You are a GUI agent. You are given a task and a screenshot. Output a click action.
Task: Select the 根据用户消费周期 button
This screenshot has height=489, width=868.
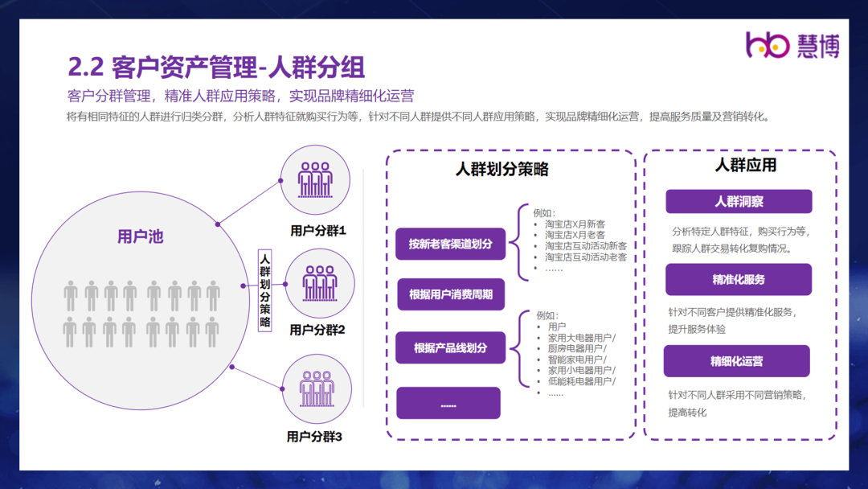(451, 294)
